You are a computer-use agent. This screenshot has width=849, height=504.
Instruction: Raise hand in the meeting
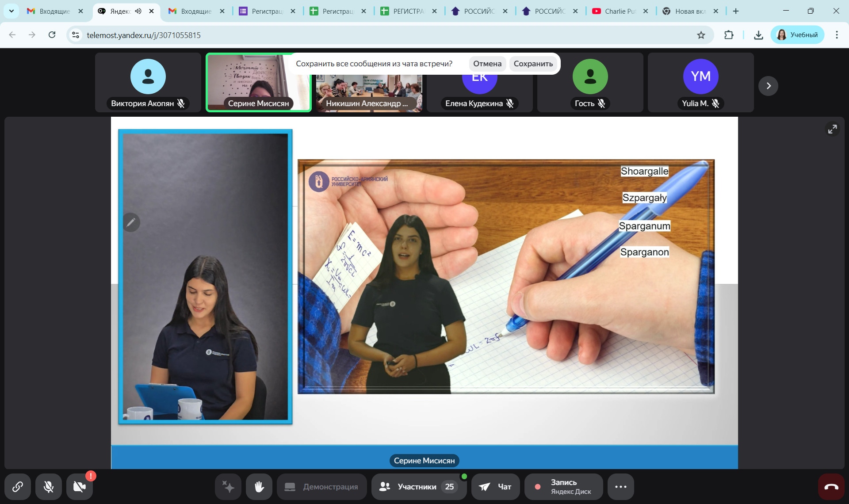259,487
